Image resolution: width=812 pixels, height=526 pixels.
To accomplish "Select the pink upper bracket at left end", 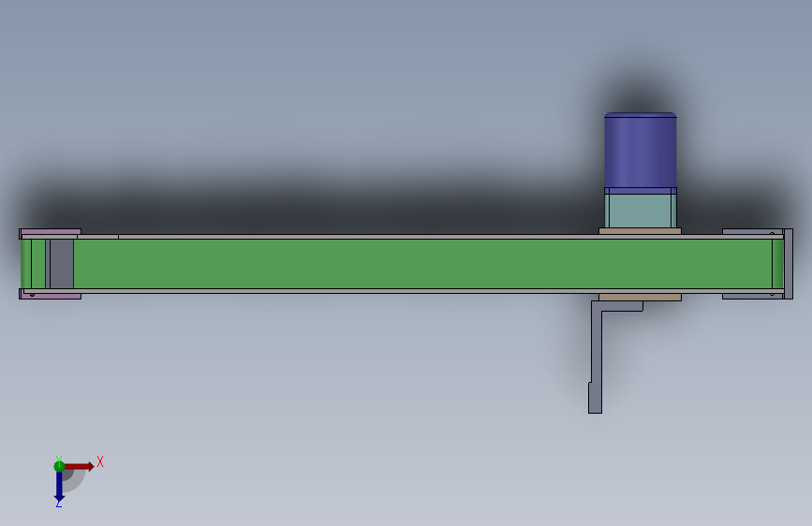I will 51,232.
